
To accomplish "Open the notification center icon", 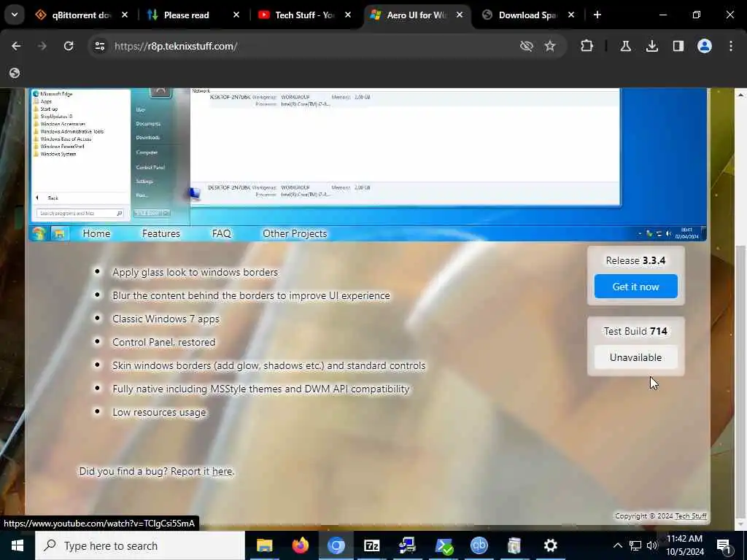I will pyautogui.click(x=724, y=546).
